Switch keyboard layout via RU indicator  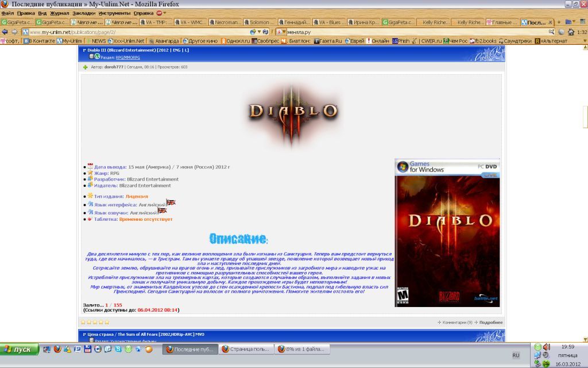pyautogui.click(x=516, y=355)
